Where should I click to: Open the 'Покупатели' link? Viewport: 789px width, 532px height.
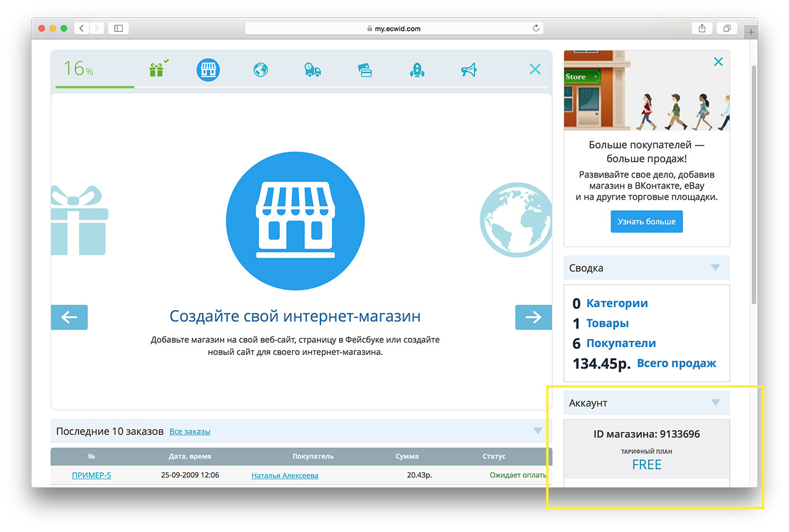coord(621,343)
